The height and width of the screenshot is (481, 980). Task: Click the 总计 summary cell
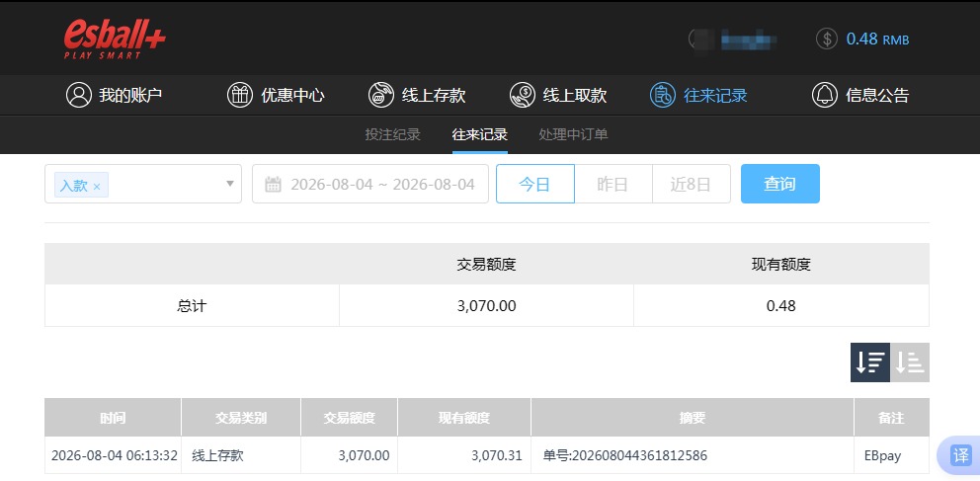coord(193,306)
